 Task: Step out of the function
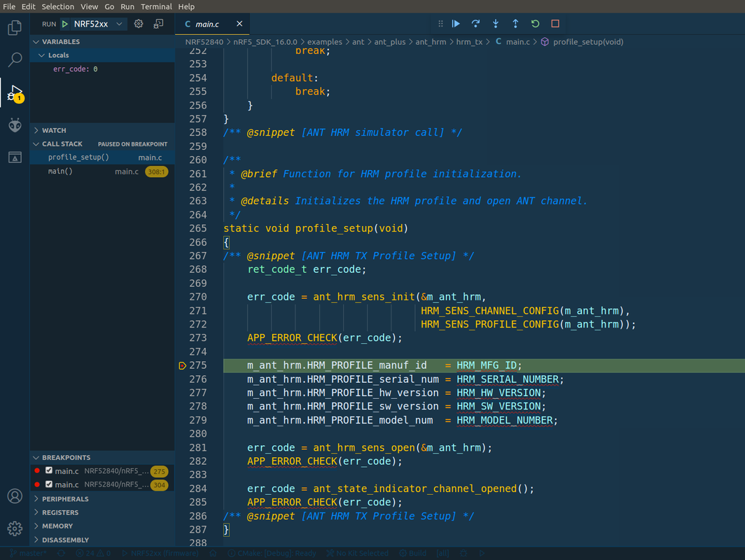tap(515, 24)
